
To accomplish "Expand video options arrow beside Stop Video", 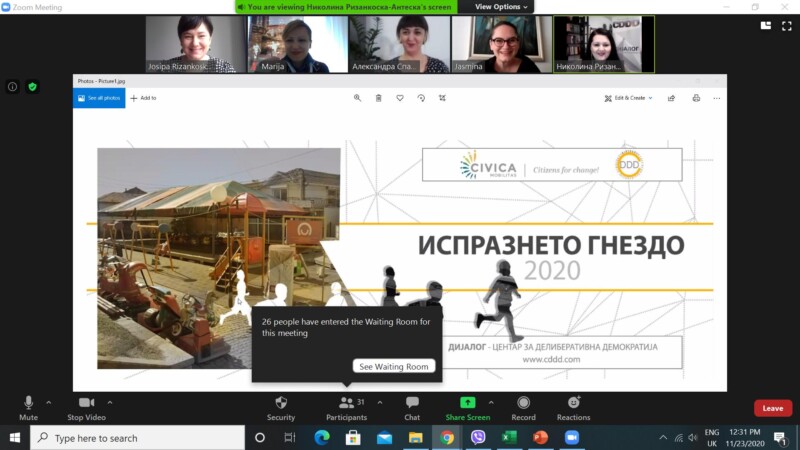I will tap(110, 402).
